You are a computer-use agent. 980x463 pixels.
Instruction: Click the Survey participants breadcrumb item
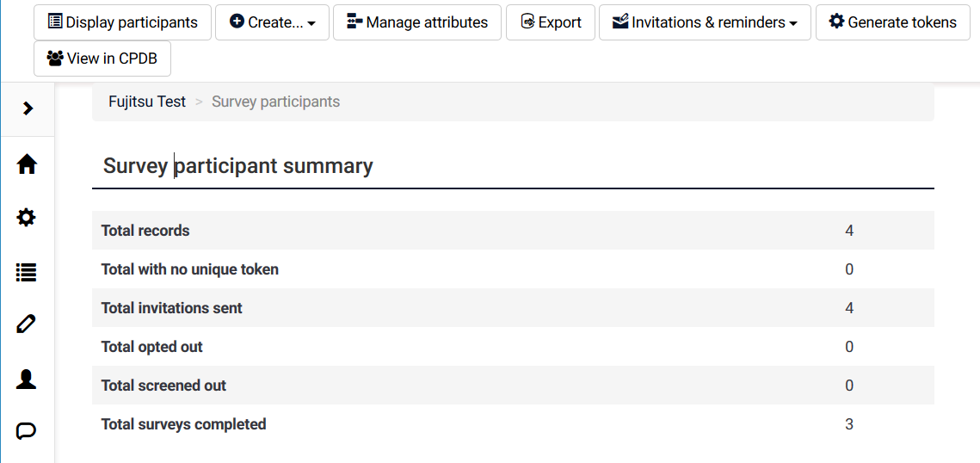[275, 102]
